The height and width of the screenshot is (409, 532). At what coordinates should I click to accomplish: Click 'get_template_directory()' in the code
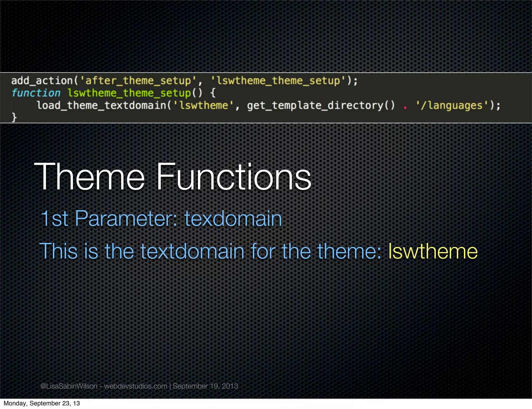pyautogui.click(x=321, y=105)
